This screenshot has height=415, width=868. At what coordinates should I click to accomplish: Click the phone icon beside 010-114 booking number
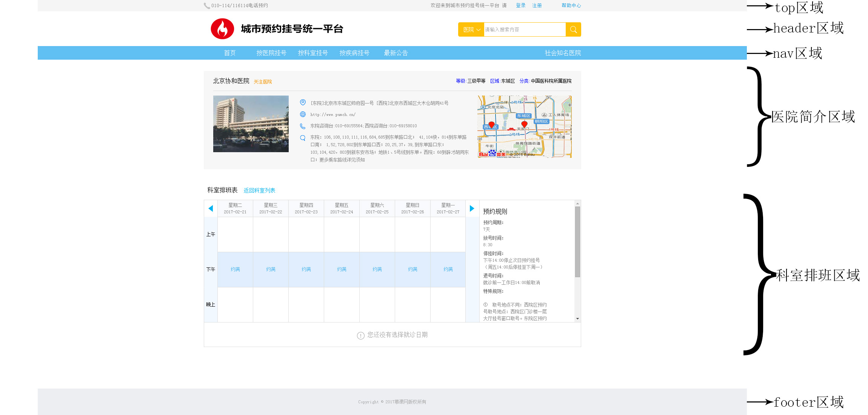[207, 6]
